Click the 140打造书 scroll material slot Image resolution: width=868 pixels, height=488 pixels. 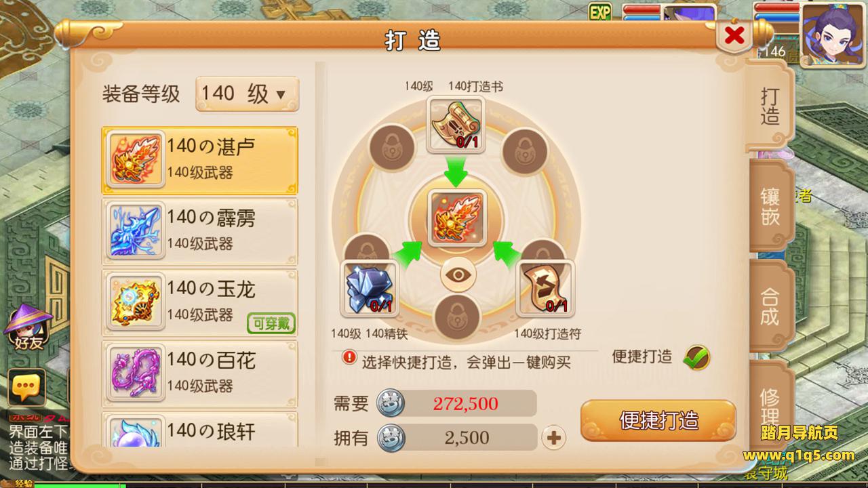pos(456,125)
